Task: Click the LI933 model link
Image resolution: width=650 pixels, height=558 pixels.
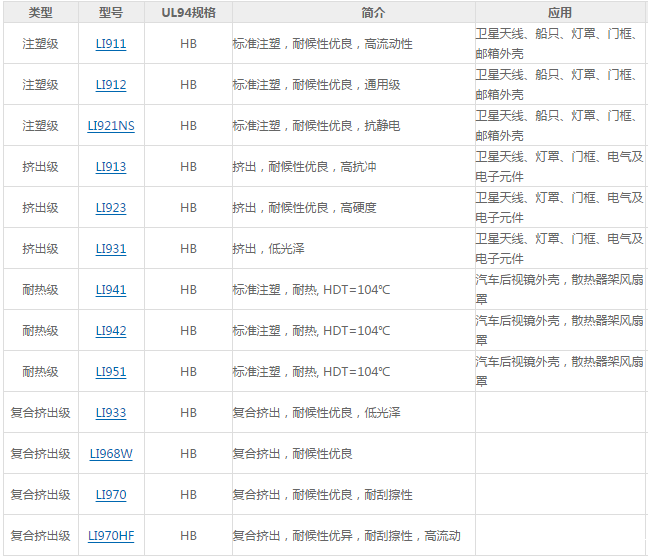Action: [x=111, y=413]
